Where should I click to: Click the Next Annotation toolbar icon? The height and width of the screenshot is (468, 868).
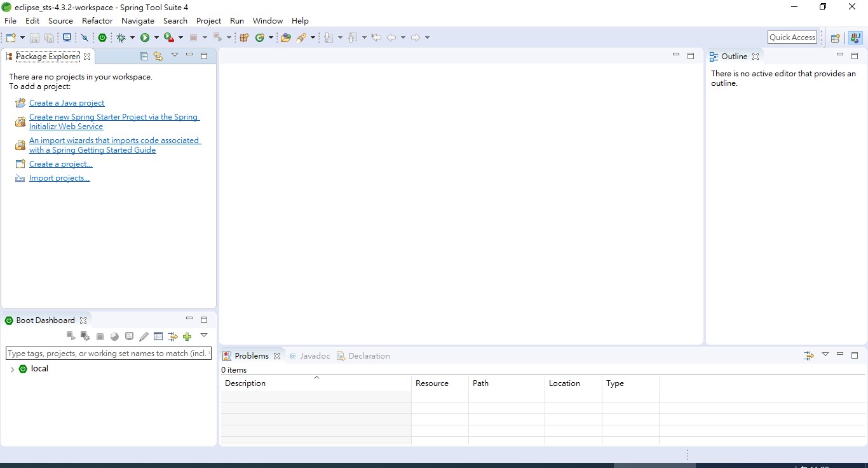pos(329,38)
